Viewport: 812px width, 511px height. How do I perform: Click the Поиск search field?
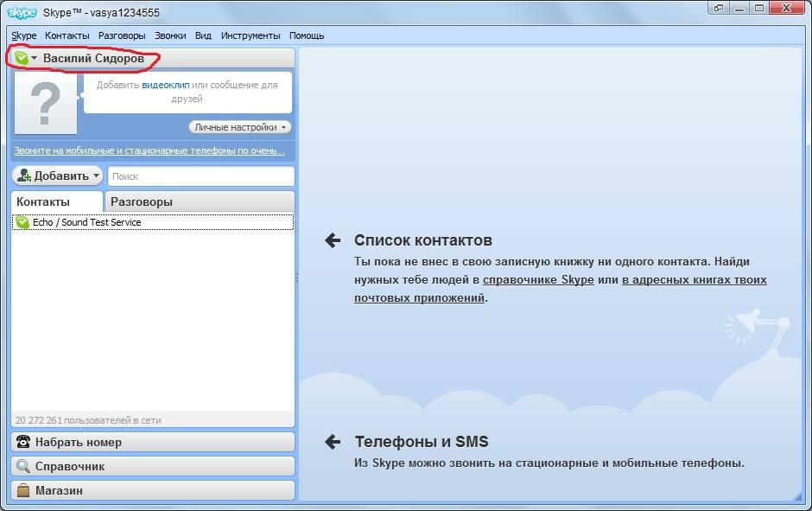(x=201, y=176)
